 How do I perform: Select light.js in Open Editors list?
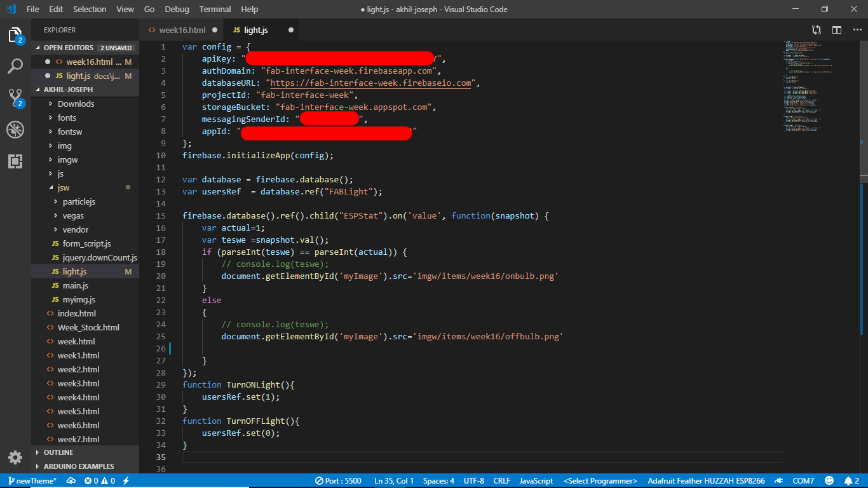coord(85,76)
